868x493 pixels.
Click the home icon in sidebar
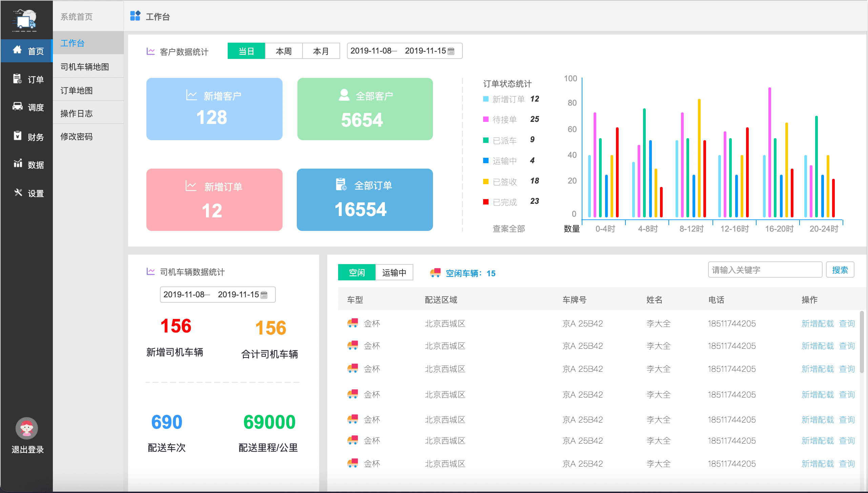[17, 50]
